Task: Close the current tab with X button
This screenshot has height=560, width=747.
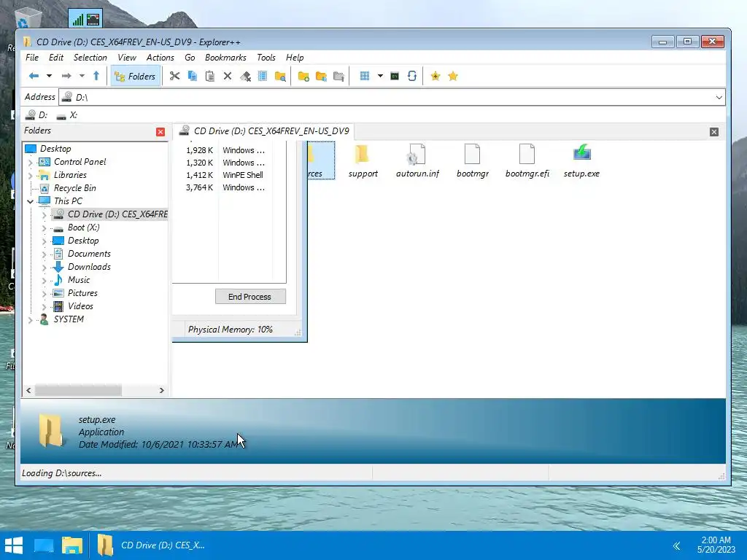Action: (713, 132)
